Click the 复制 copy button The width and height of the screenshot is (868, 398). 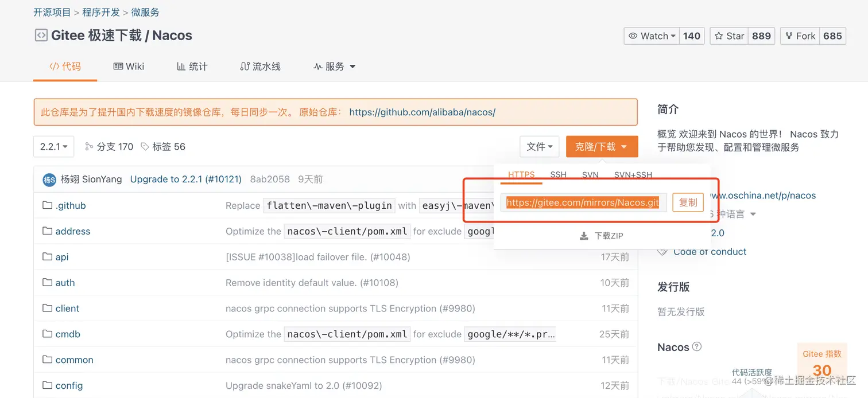pos(688,202)
